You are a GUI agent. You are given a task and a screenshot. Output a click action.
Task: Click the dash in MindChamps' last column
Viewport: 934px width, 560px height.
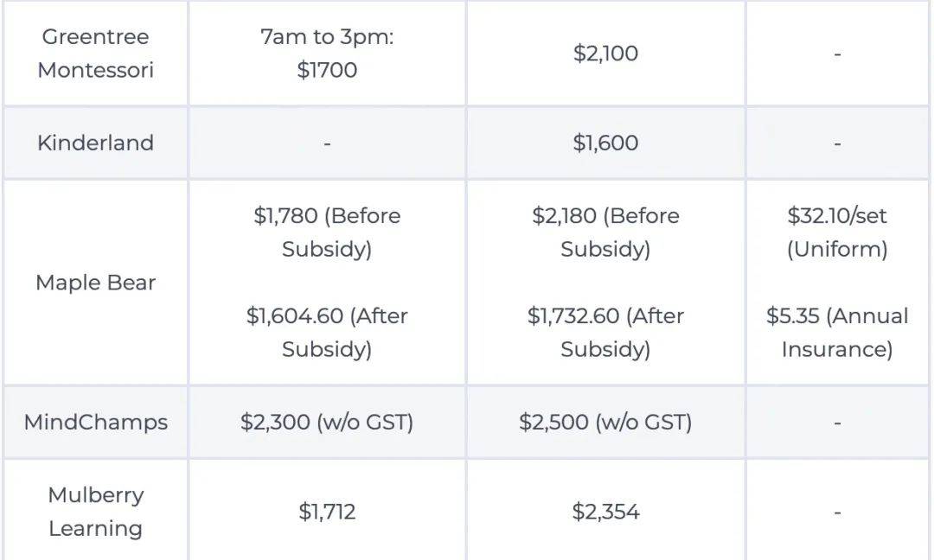tap(837, 423)
